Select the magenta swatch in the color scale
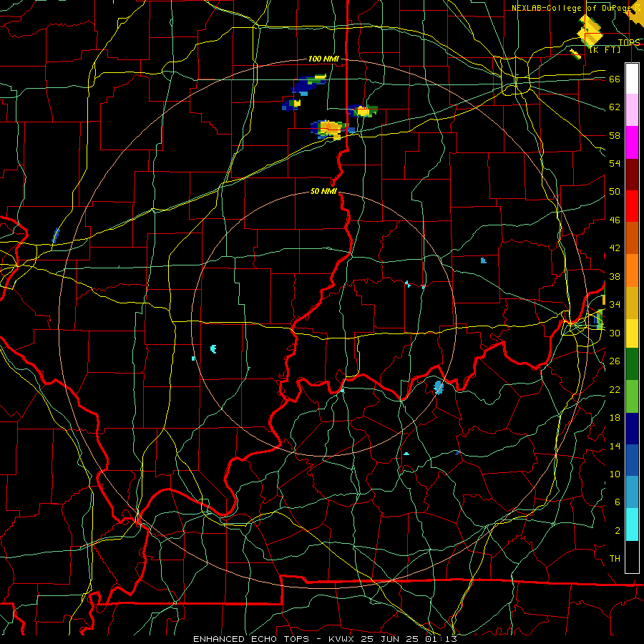Viewport: 644px width, 644px height. [x=632, y=142]
